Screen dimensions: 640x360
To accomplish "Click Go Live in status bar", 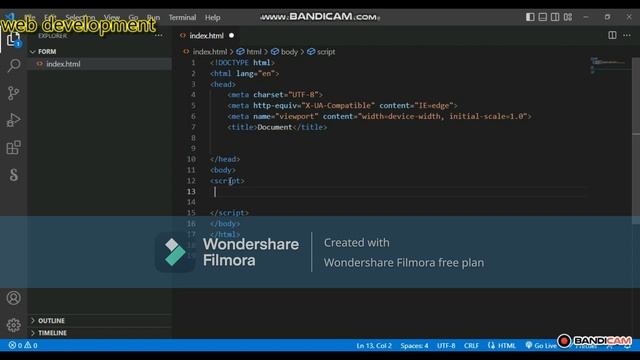I will 541,345.
